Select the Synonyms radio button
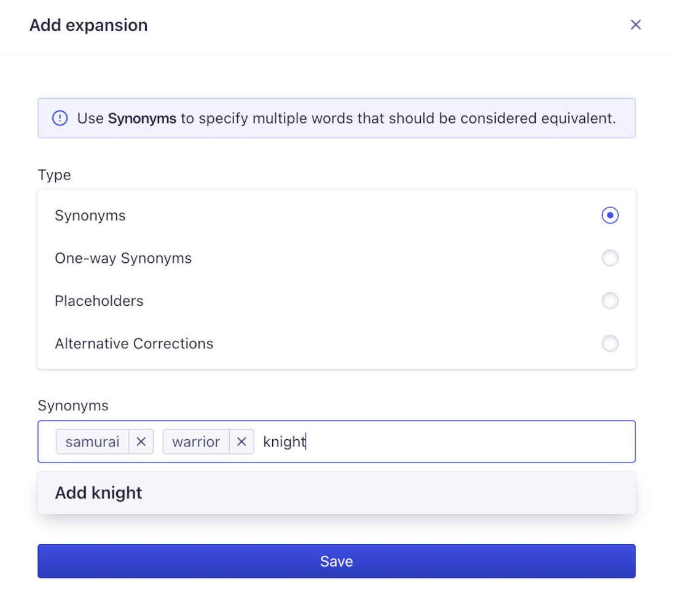The width and height of the screenshot is (674, 616). 609,216
